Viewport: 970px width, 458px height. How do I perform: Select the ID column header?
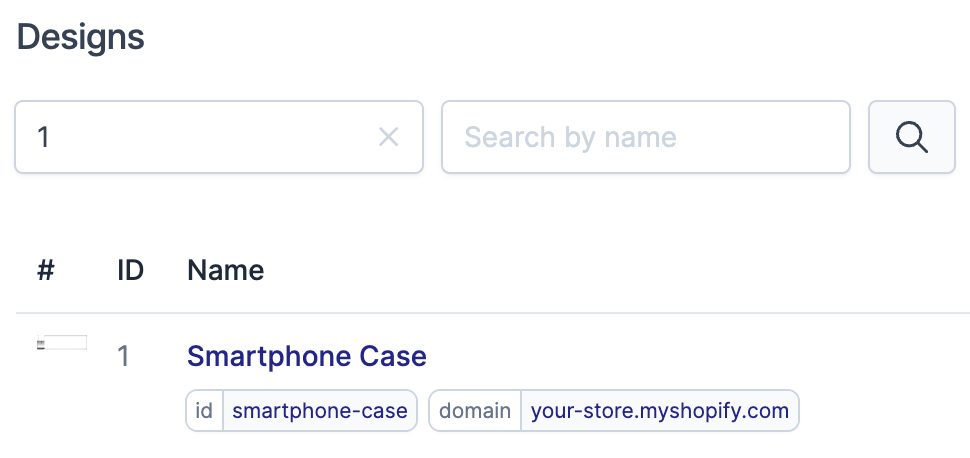131,270
